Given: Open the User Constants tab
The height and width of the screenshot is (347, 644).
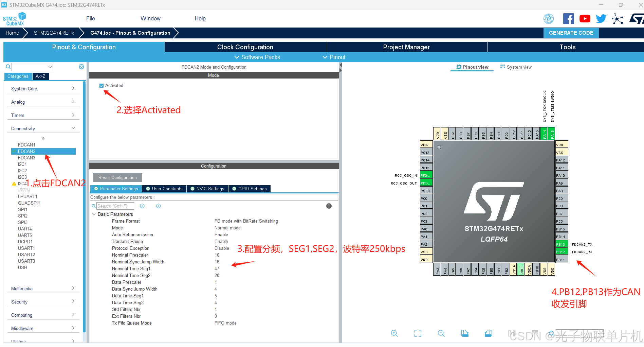Looking at the screenshot, I should pos(164,189).
